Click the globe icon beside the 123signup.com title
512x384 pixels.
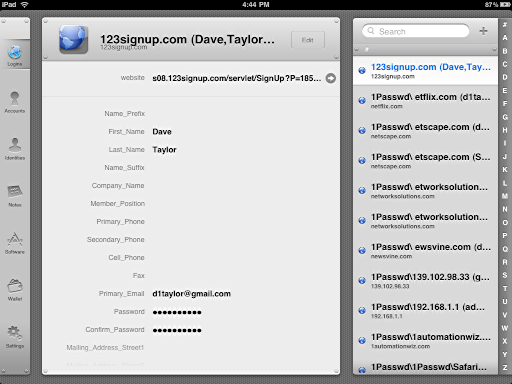(73, 39)
